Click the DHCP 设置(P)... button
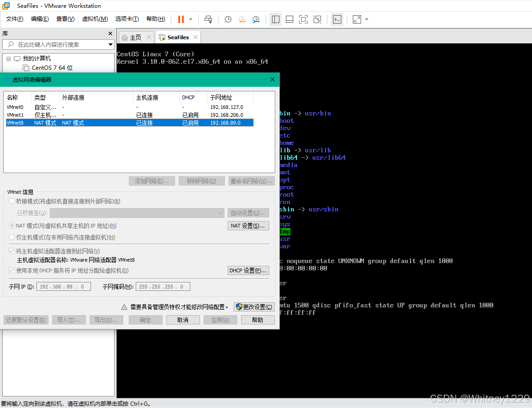Screen dimensions: 532x408 (248, 270)
